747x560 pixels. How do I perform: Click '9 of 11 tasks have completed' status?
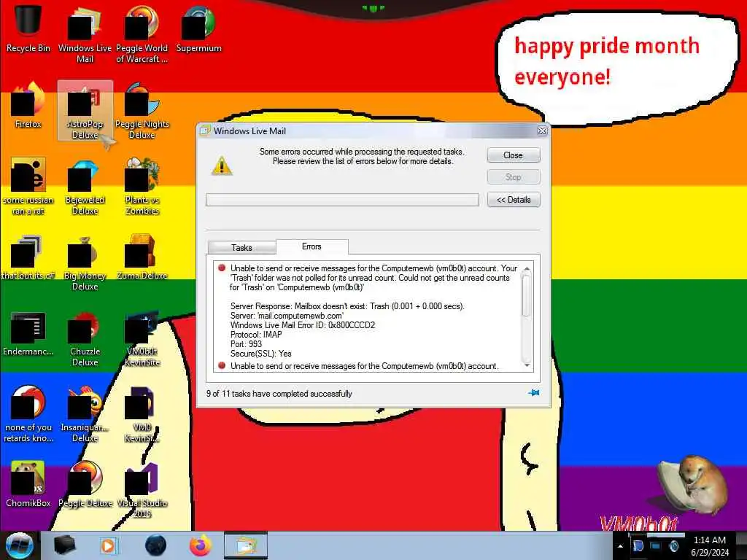click(279, 394)
